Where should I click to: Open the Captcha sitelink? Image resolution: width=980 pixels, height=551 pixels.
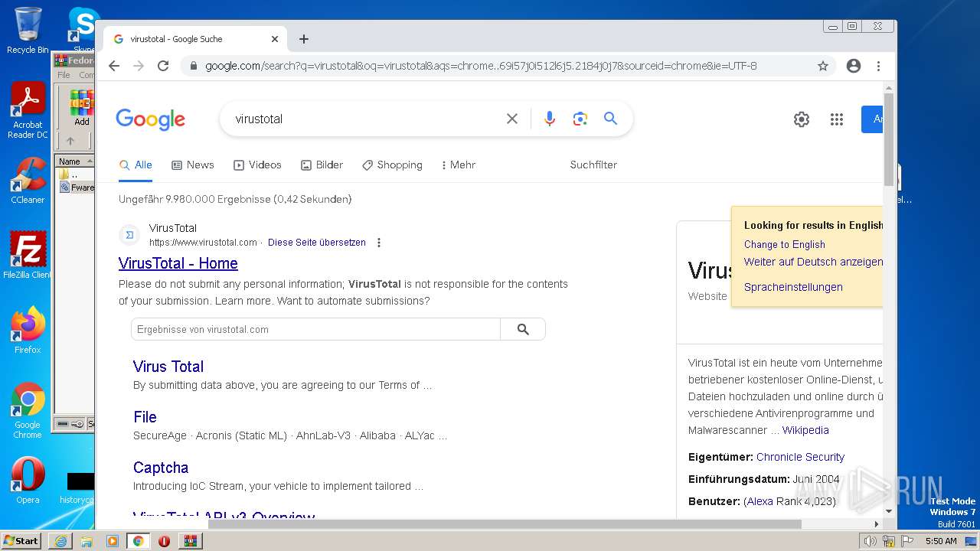(161, 468)
